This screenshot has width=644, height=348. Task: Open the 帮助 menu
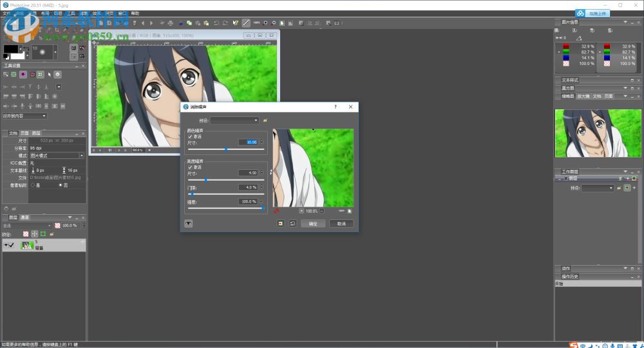pyautogui.click(x=135, y=13)
